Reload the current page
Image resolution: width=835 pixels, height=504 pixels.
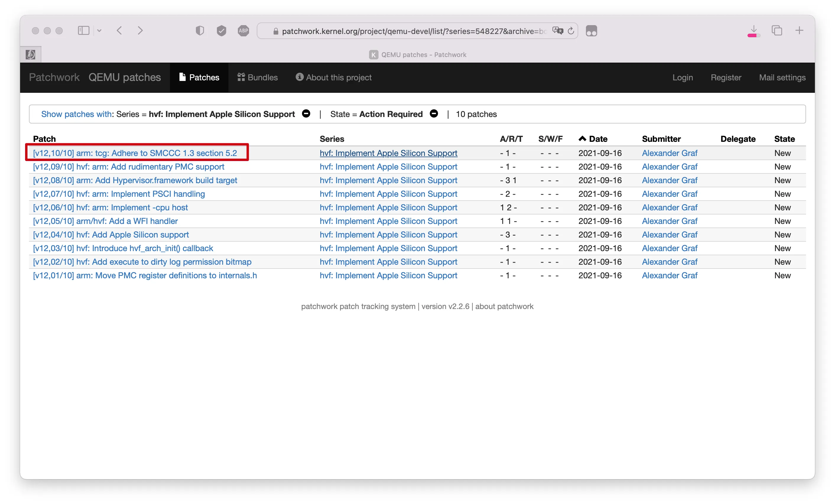pyautogui.click(x=571, y=31)
